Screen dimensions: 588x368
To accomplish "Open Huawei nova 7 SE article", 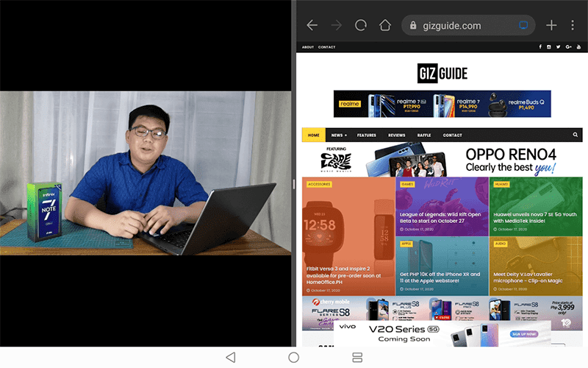I will (x=536, y=207).
